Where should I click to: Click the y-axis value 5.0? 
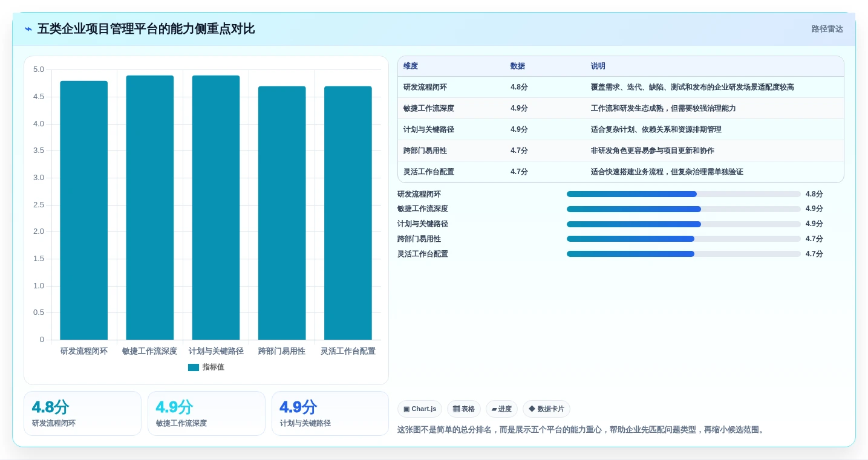[39, 70]
